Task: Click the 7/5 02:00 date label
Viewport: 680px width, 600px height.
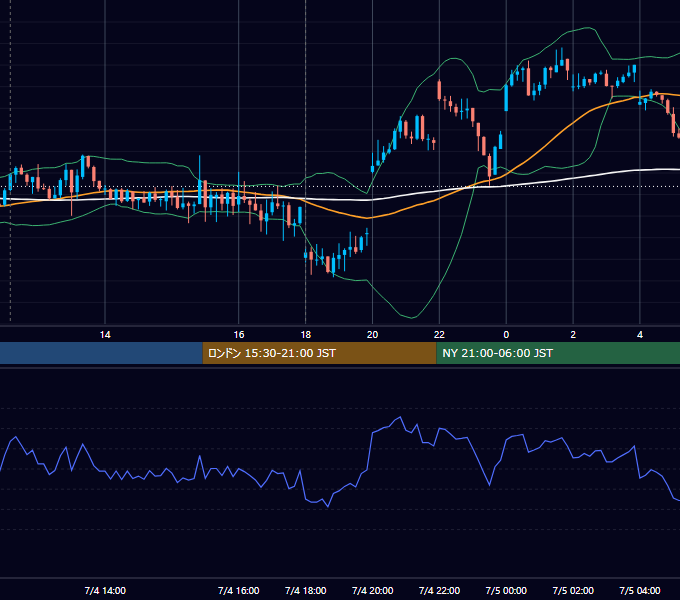Action: coord(573,590)
